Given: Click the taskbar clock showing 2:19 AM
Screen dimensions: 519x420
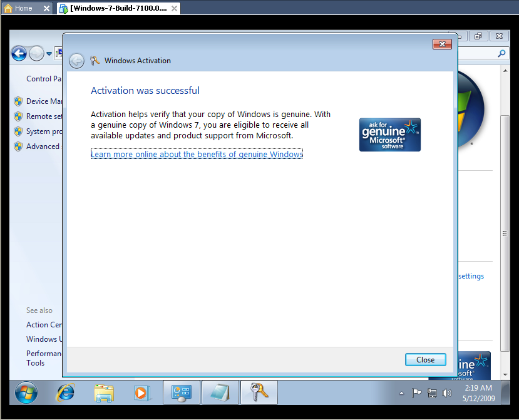Looking at the screenshot, I should (478, 393).
